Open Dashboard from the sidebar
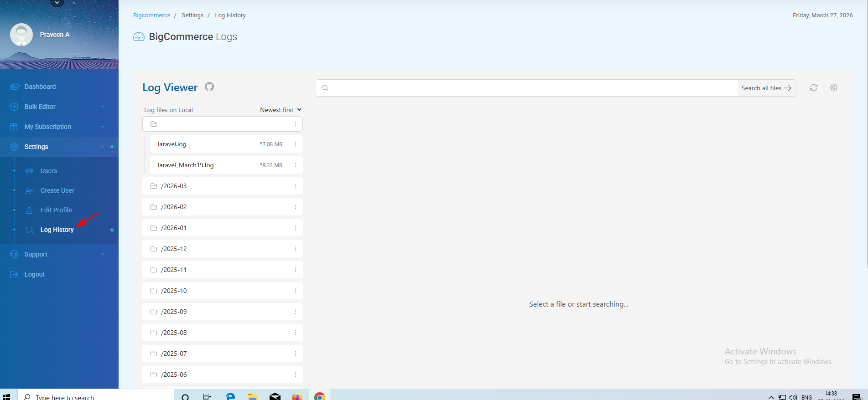868x400 pixels. click(x=40, y=87)
